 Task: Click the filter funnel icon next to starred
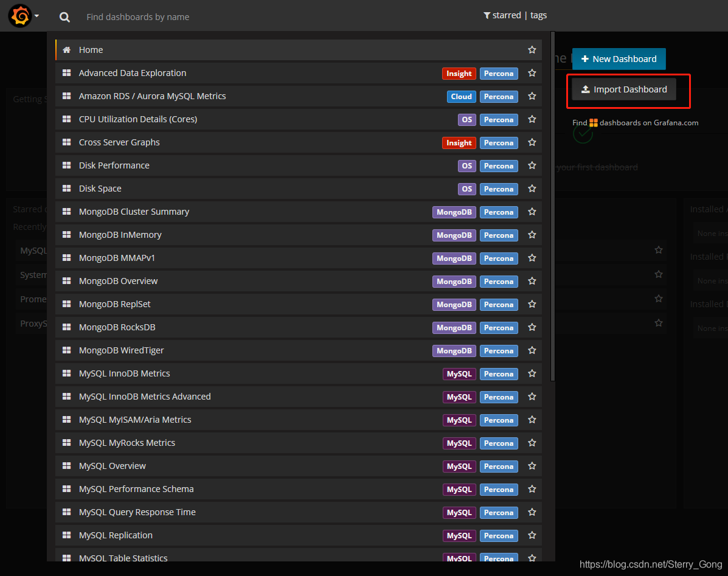(487, 15)
